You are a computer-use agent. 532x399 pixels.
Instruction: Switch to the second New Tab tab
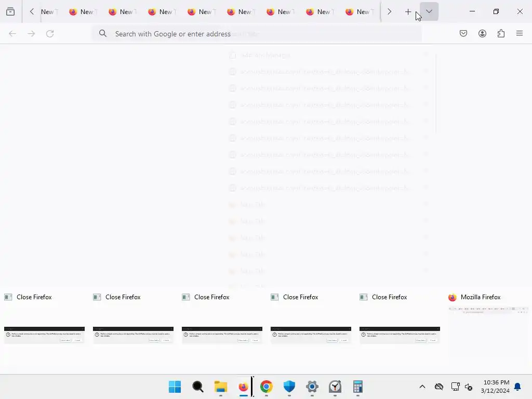coord(83,12)
